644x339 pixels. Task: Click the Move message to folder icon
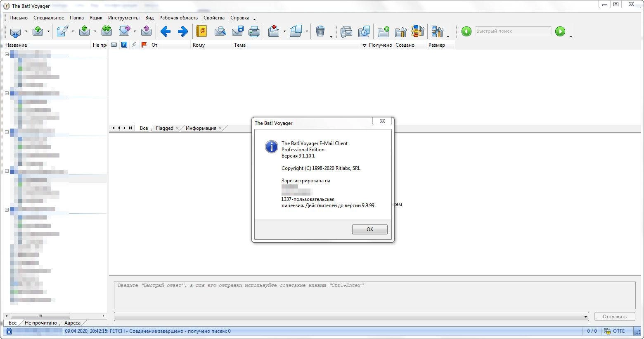point(274,31)
